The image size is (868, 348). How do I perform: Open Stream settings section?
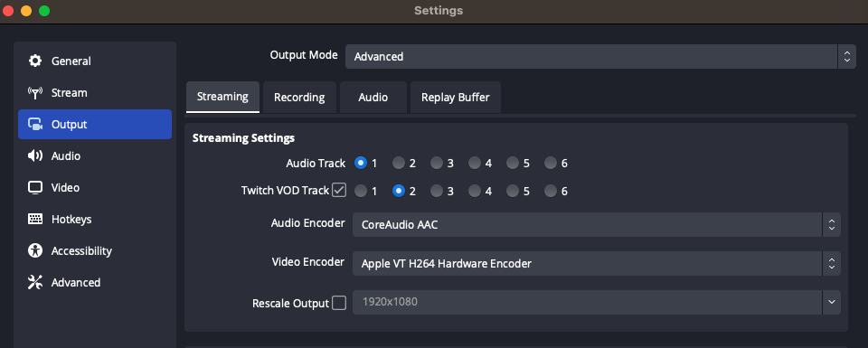click(x=95, y=92)
